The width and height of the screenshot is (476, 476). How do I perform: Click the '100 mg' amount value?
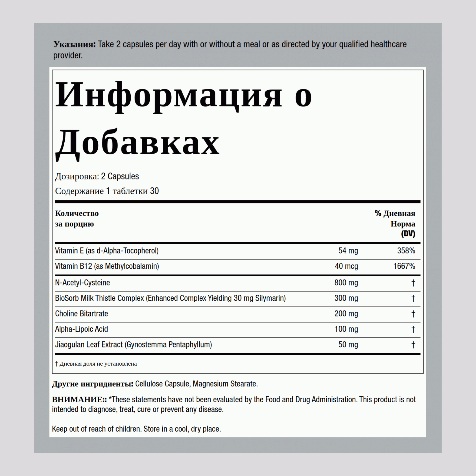click(346, 329)
